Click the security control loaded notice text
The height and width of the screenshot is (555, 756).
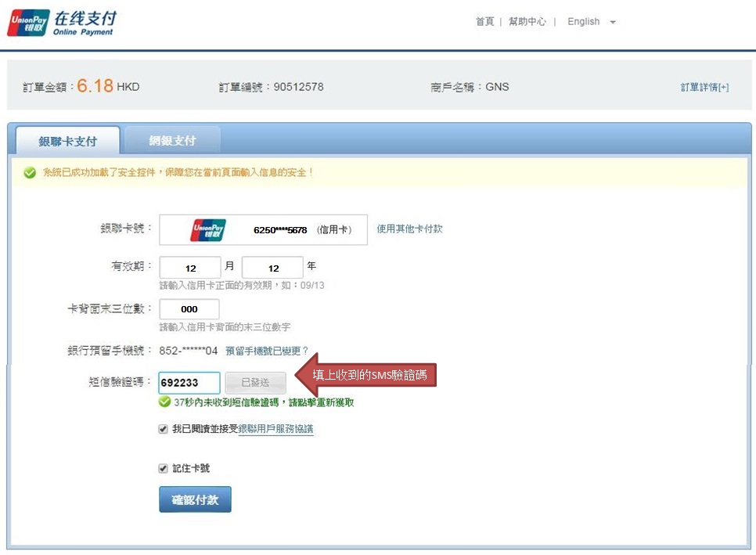[x=178, y=173]
